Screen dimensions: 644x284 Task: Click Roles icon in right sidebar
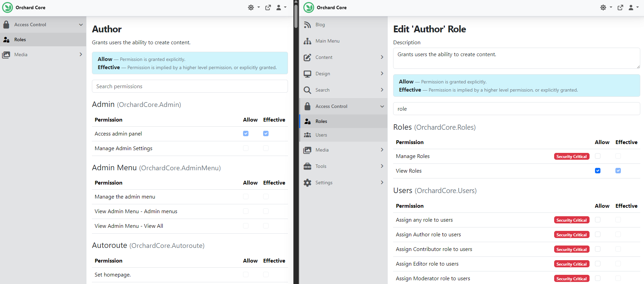(307, 121)
